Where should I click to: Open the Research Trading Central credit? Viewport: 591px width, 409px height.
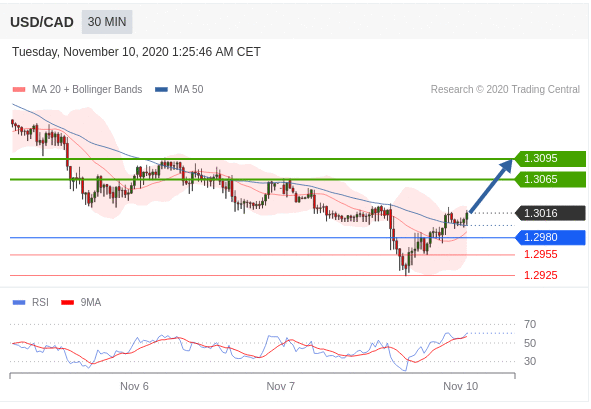click(505, 89)
